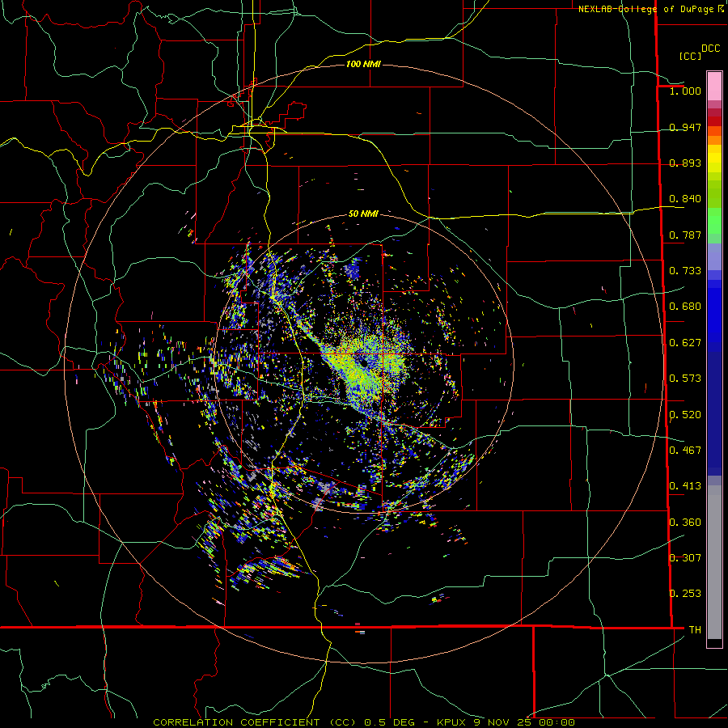Click the 100 NMI range ring label
Image resolution: width=728 pixels, height=728 pixels.
[363, 64]
